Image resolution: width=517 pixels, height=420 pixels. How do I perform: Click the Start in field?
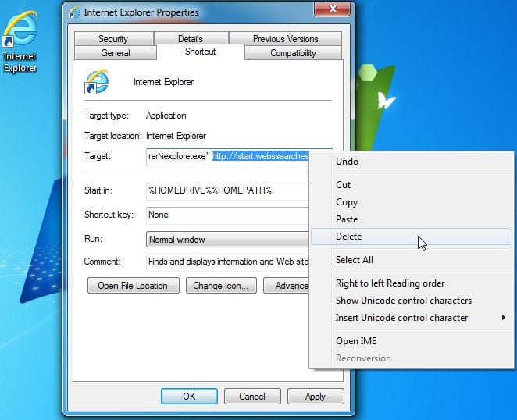point(227,191)
